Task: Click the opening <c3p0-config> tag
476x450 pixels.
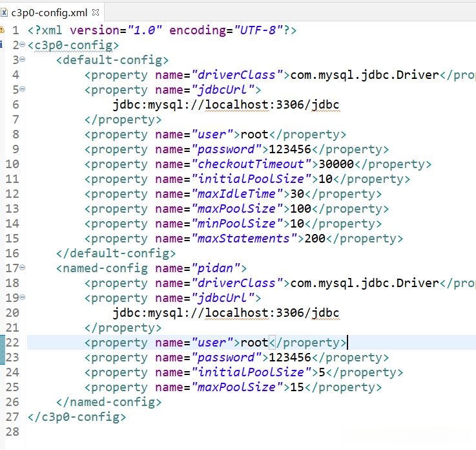Action: 73,45
